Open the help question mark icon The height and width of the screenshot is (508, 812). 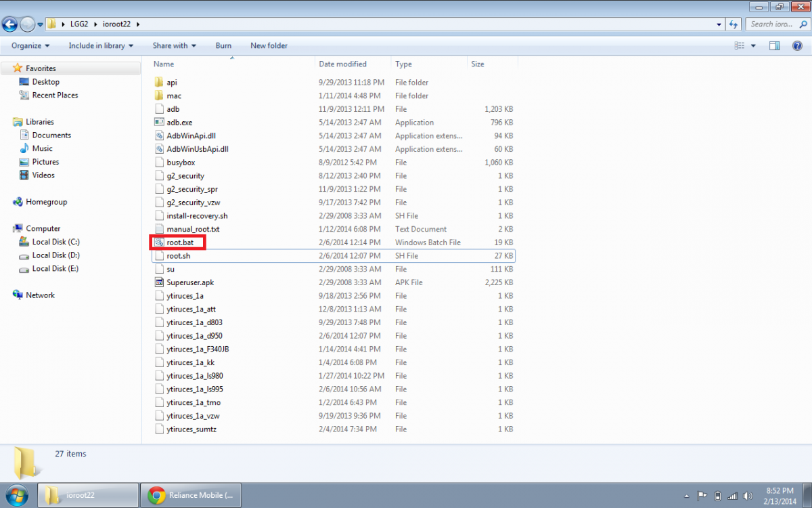click(x=796, y=46)
